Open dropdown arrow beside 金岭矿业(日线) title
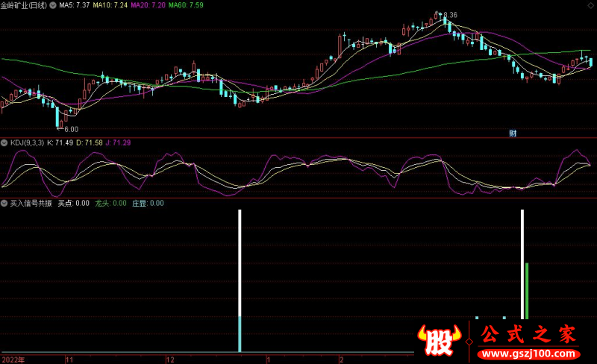 (52, 5)
